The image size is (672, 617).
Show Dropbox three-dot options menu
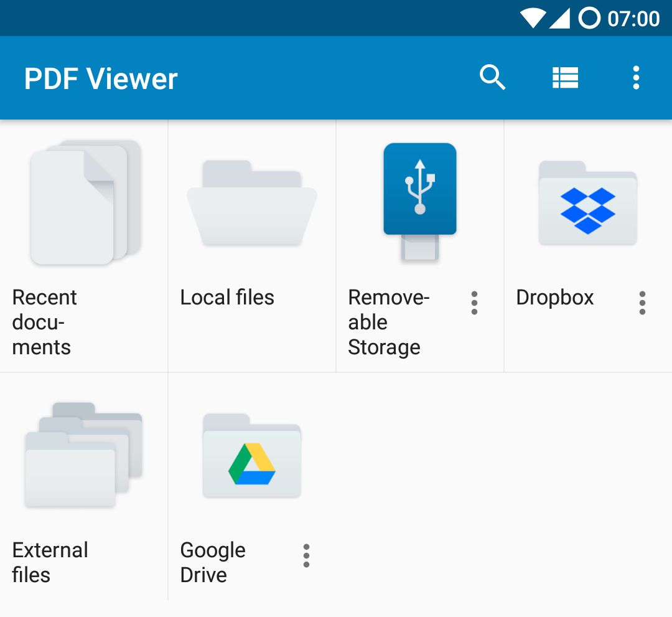click(x=642, y=303)
